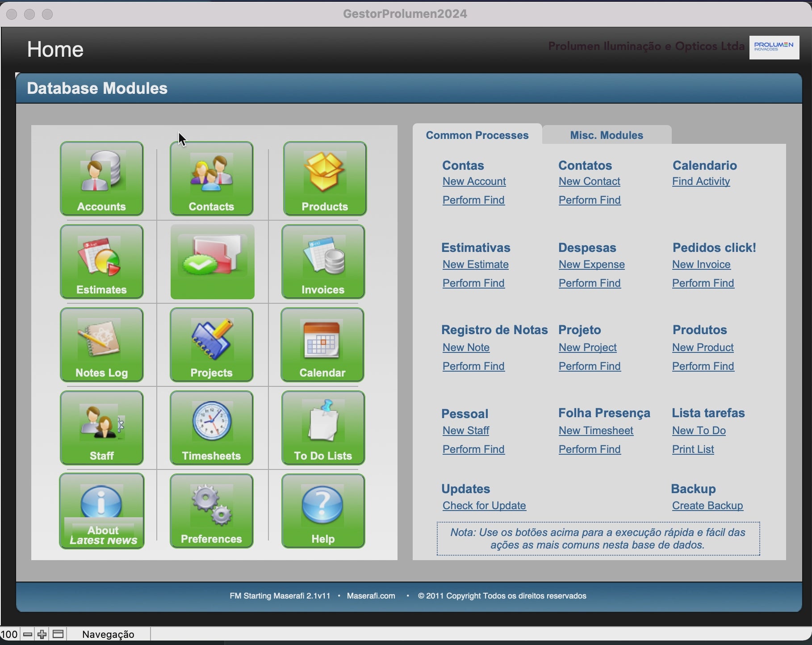Open the Projects module
This screenshot has height=645, width=812.
click(212, 345)
